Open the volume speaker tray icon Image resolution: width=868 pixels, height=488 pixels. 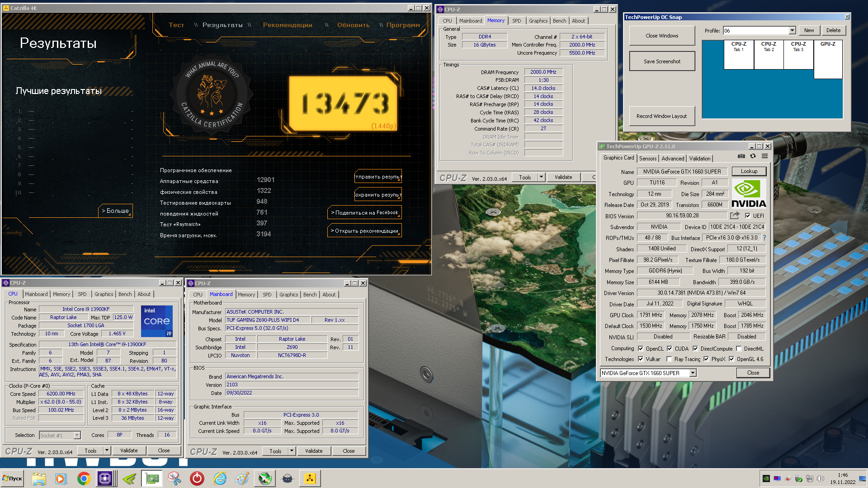point(821,479)
